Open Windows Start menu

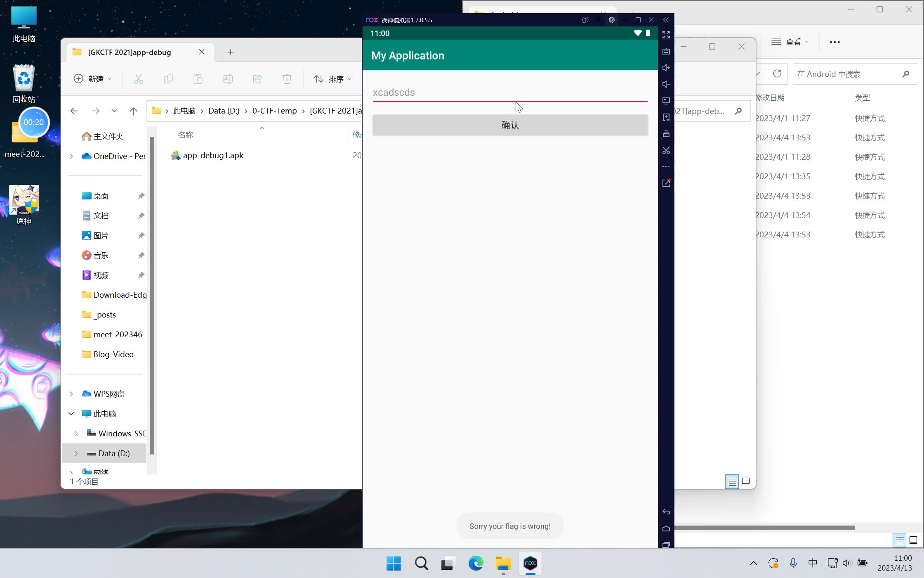[394, 564]
